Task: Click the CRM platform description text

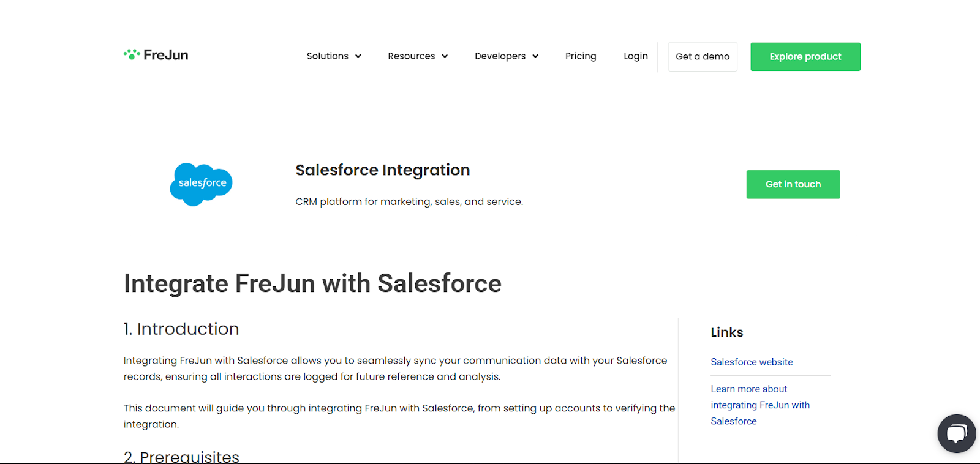Action: 409,201
